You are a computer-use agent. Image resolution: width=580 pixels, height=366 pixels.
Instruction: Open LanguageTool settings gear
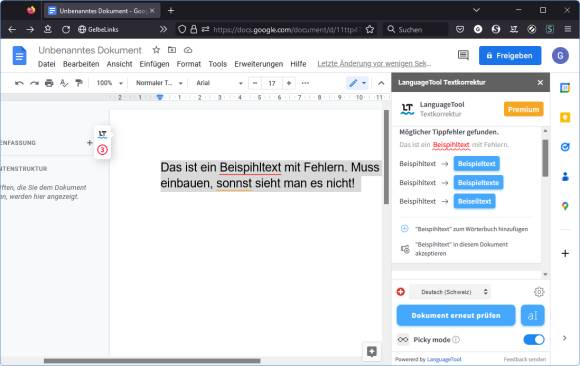point(539,292)
